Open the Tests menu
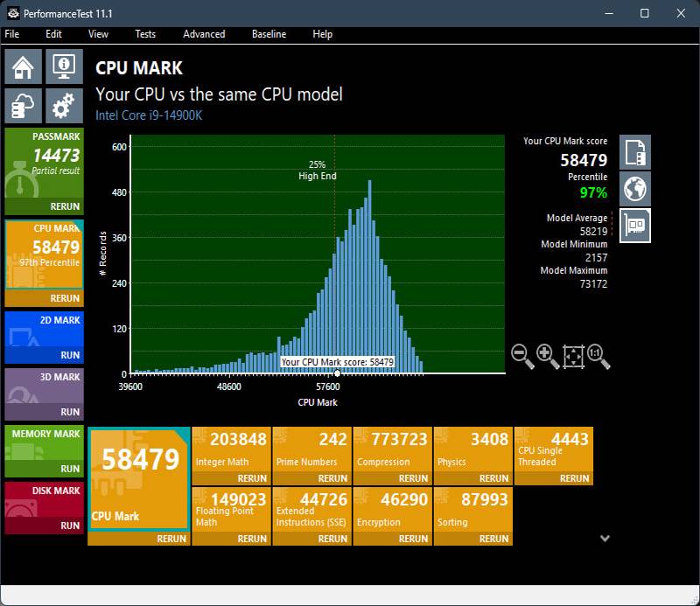Image resolution: width=700 pixels, height=606 pixels. [145, 34]
